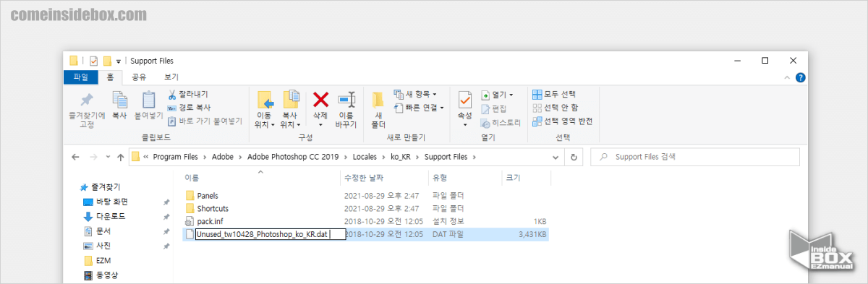Open the Quick Access Toolbar customize arrow

(119, 61)
